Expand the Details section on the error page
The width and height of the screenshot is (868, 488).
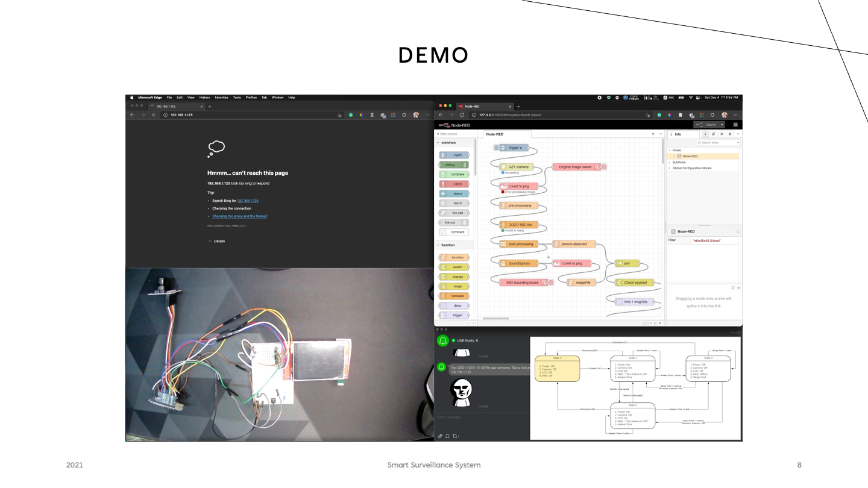(x=217, y=241)
